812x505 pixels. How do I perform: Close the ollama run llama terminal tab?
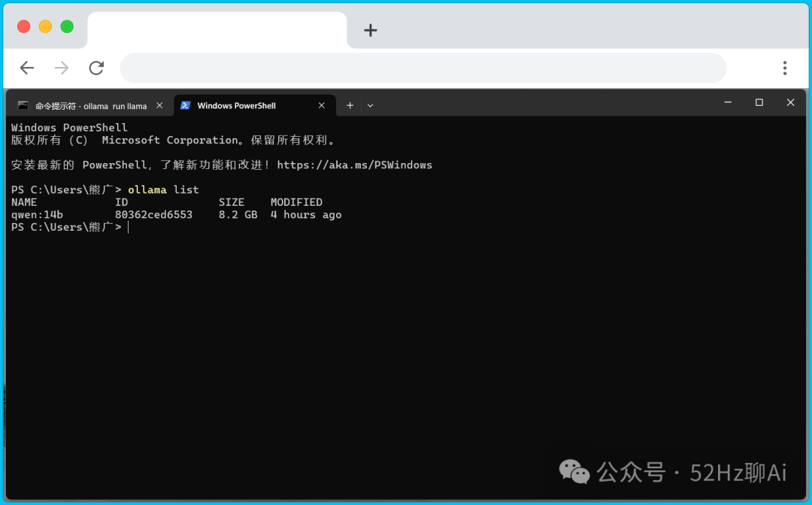coord(159,105)
